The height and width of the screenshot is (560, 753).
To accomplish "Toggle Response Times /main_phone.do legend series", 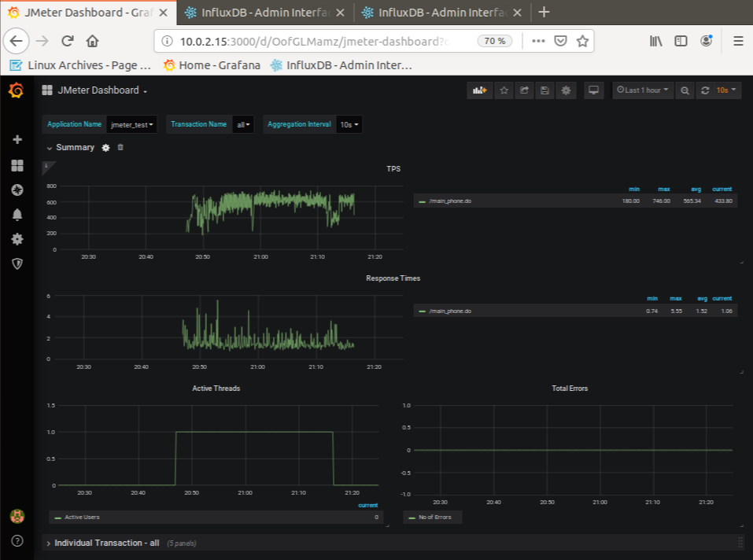I will (450, 311).
